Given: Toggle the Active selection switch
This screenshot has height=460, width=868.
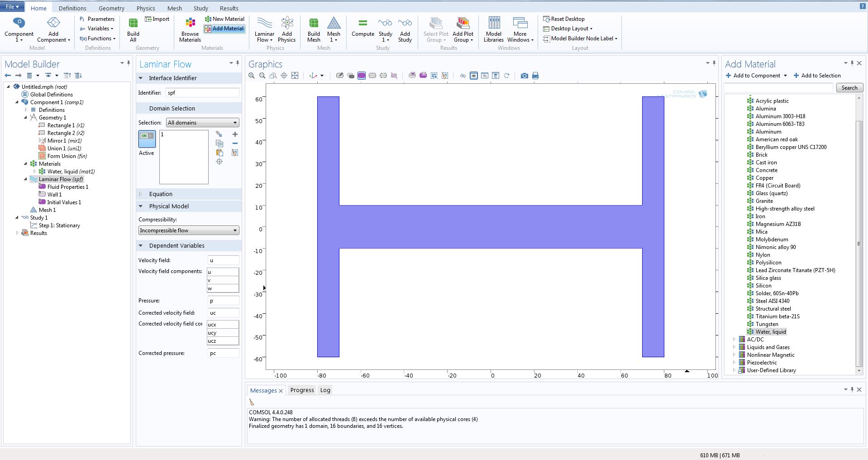Looking at the screenshot, I should tap(147, 136).
